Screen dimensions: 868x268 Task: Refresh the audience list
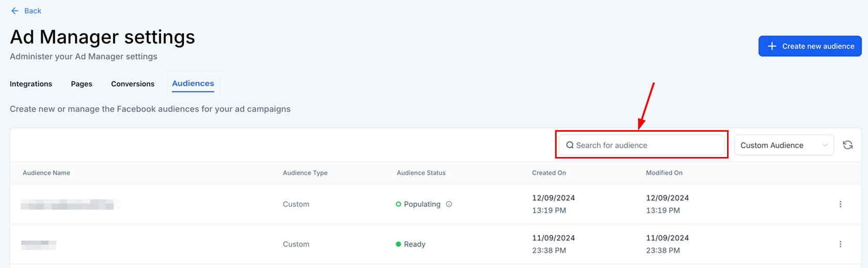pos(847,145)
